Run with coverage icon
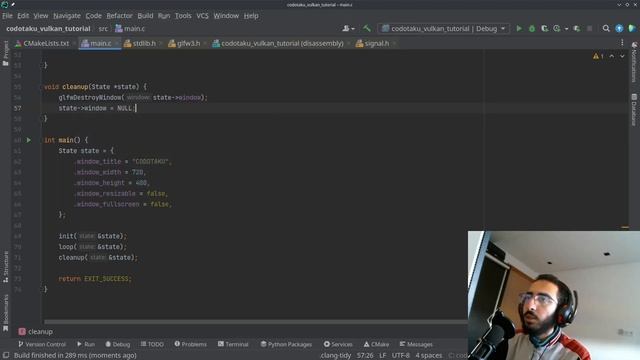The height and width of the screenshot is (360, 640). point(544,29)
